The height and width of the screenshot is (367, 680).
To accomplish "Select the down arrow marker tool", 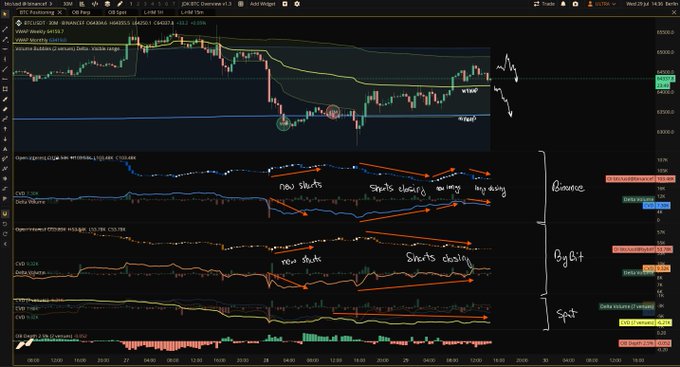I will (x=5, y=139).
